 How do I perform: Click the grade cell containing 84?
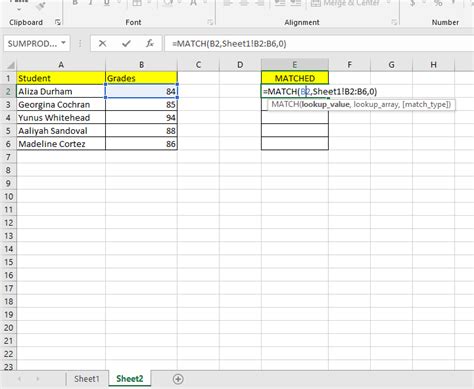pyautogui.click(x=142, y=91)
